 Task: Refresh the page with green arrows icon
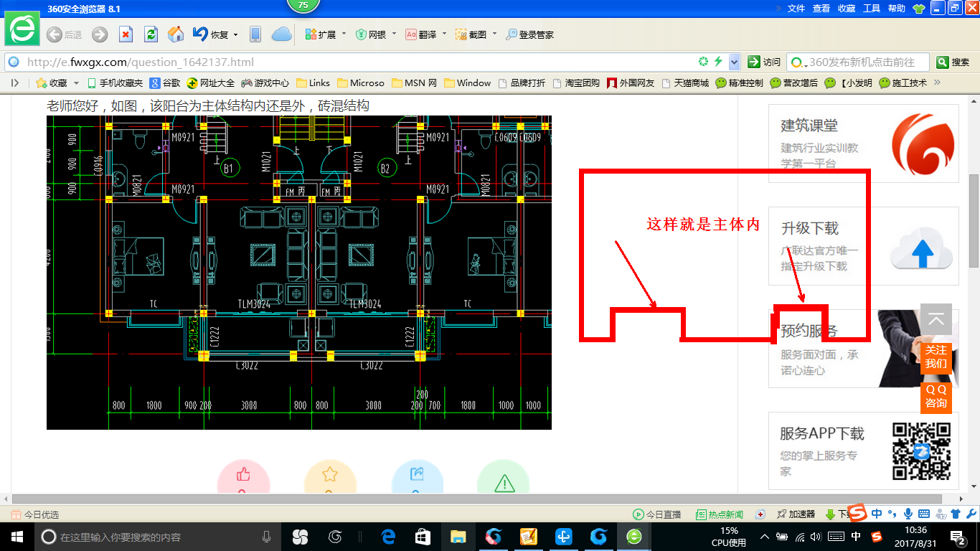tap(151, 34)
